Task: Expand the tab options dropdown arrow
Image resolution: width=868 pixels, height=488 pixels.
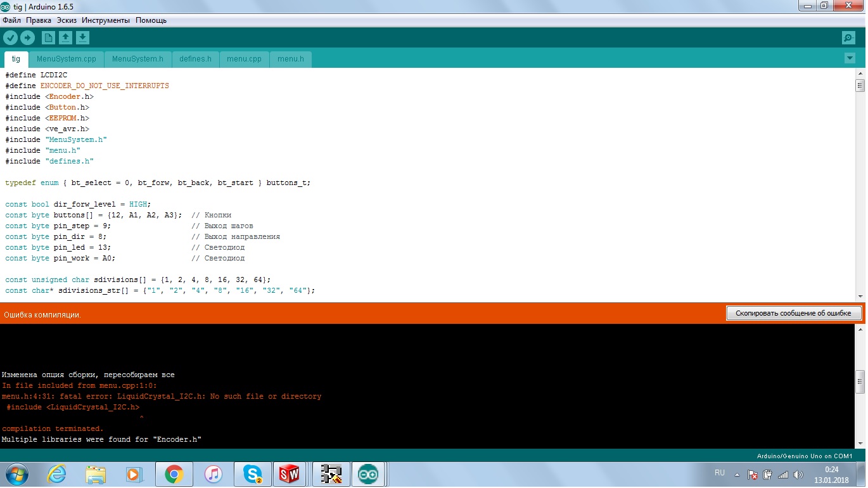Action: pos(850,58)
